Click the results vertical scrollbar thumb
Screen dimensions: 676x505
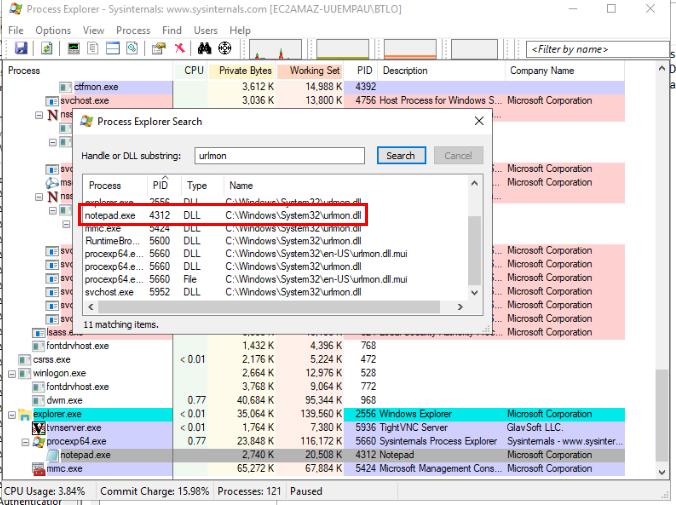point(475,250)
